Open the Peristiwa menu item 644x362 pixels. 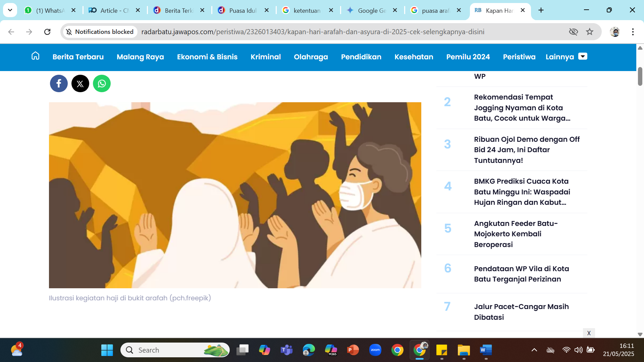point(519,57)
